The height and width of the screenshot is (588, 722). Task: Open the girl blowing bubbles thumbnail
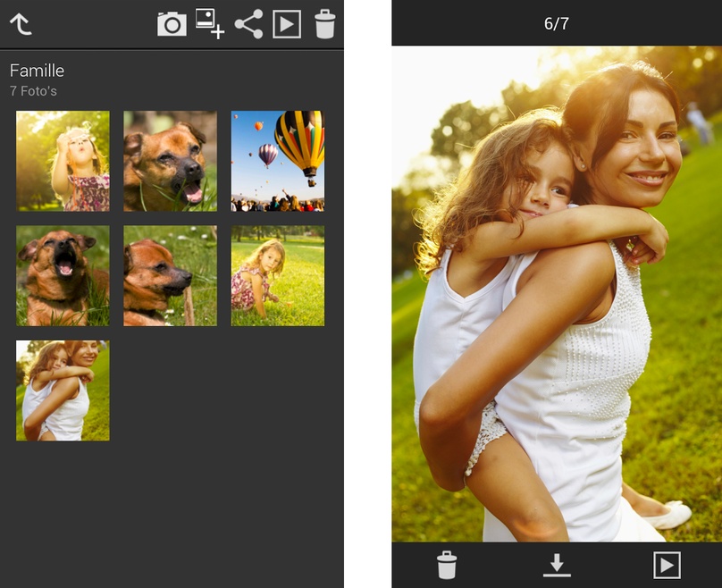pos(63,161)
